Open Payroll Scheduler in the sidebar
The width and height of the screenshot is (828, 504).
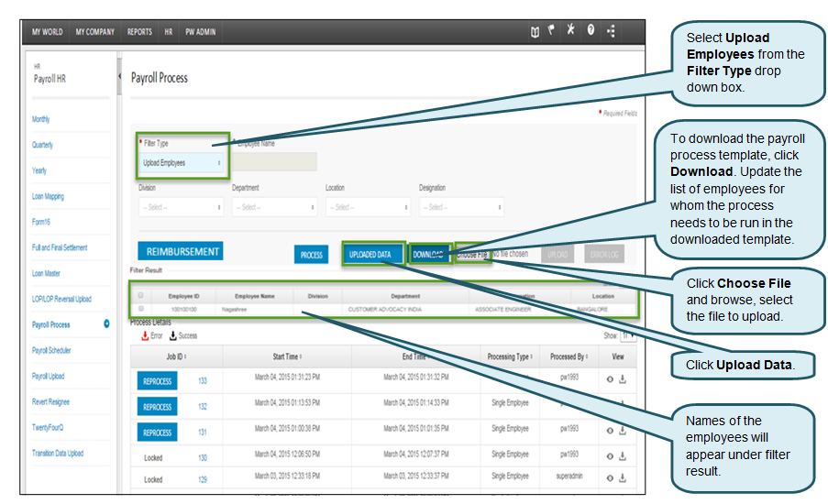(x=51, y=351)
